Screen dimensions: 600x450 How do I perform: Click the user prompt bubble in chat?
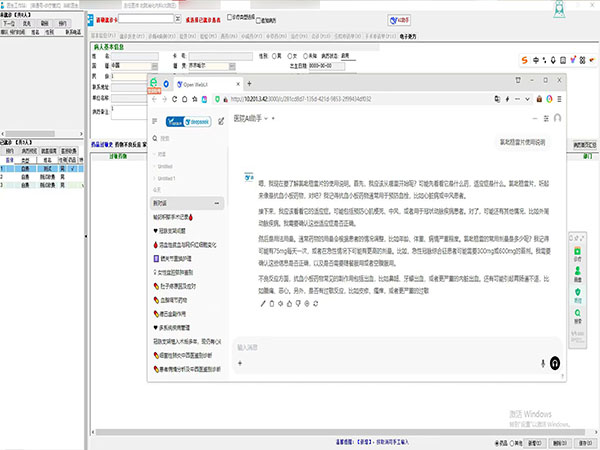tap(522, 142)
